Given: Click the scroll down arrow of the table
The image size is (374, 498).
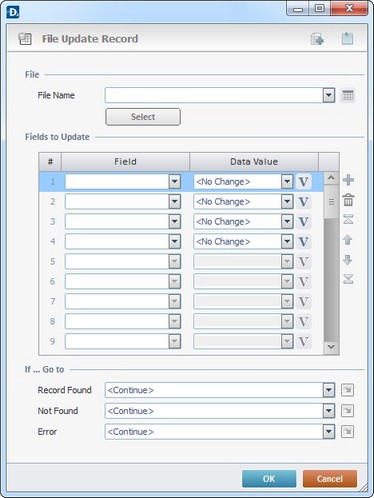Looking at the screenshot, I should [x=331, y=347].
